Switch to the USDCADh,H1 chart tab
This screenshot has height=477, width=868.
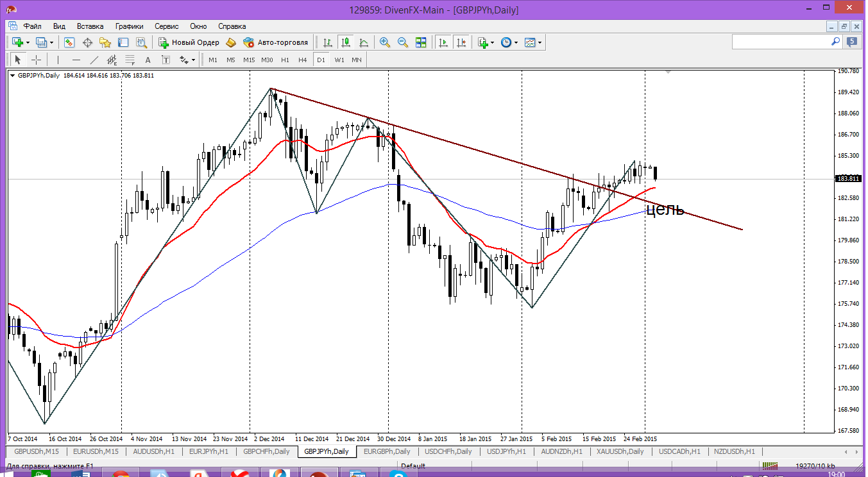pyautogui.click(x=680, y=451)
